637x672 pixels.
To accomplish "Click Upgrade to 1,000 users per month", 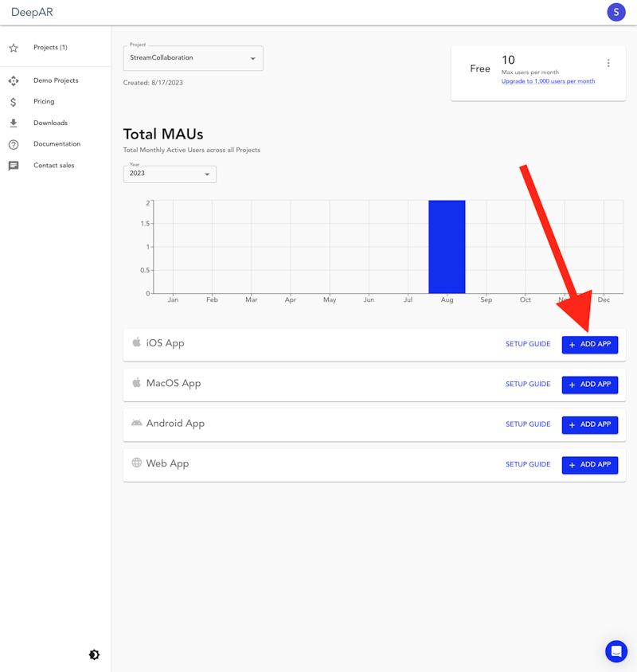I will tap(548, 81).
